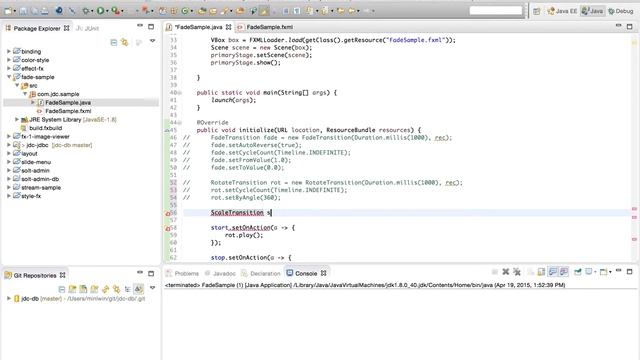Toggle Link with Editor in Package Explorer
Viewport: 640px width, 360px height.
click(124, 42)
